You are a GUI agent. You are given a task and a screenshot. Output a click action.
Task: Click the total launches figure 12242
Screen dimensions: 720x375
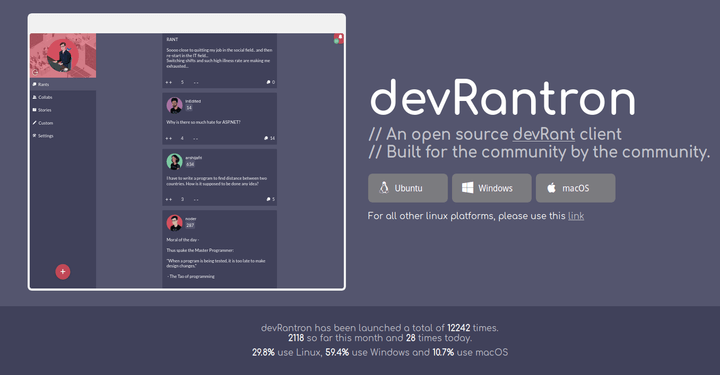click(459, 328)
